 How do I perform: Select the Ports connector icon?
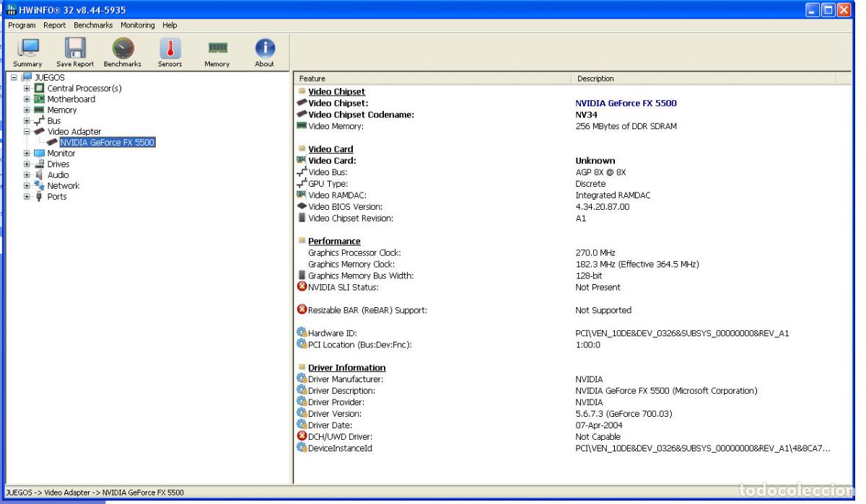pos(40,196)
